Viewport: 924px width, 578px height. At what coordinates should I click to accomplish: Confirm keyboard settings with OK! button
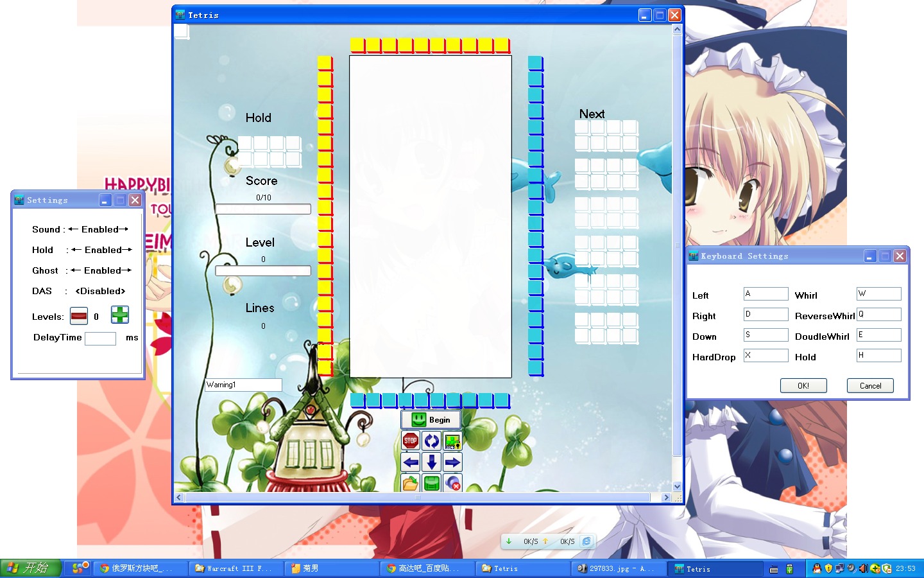803,386
